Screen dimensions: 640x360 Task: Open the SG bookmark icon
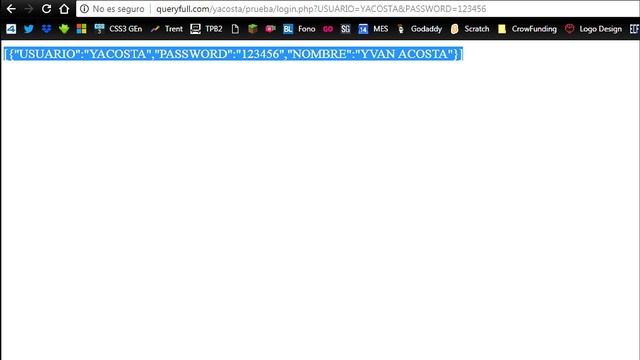[x=345, y=29]
